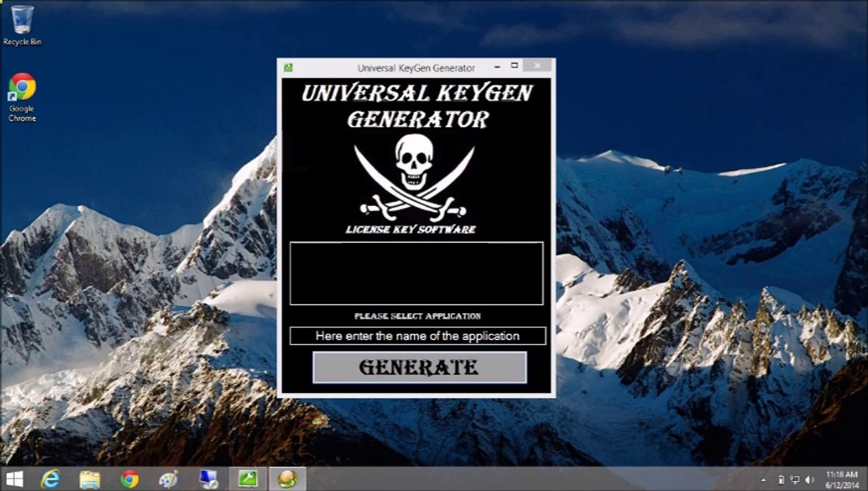Close the Universal KeyGen Generator window

(537, 66)
